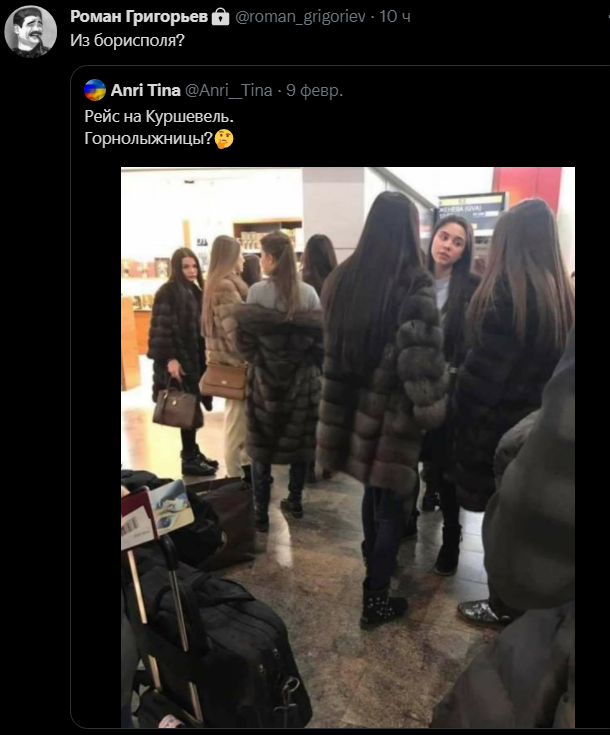The width and height of the screenshot is (610, 735).
Task: Click the Anri Tina display name
Action: [x=145, y=90]
